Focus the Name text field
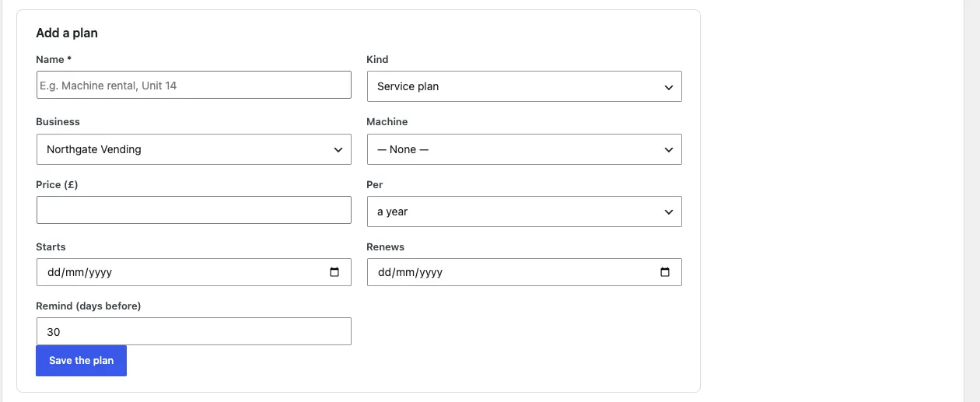Viewport: 980px width, 402px height. (x=194, y=86)
